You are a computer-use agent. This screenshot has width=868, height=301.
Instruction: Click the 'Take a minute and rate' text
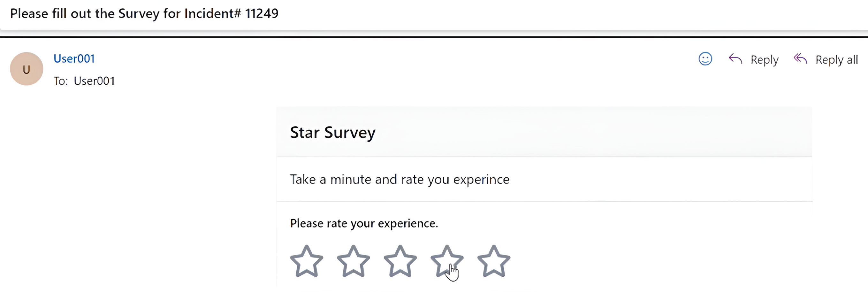coord(400,179)
